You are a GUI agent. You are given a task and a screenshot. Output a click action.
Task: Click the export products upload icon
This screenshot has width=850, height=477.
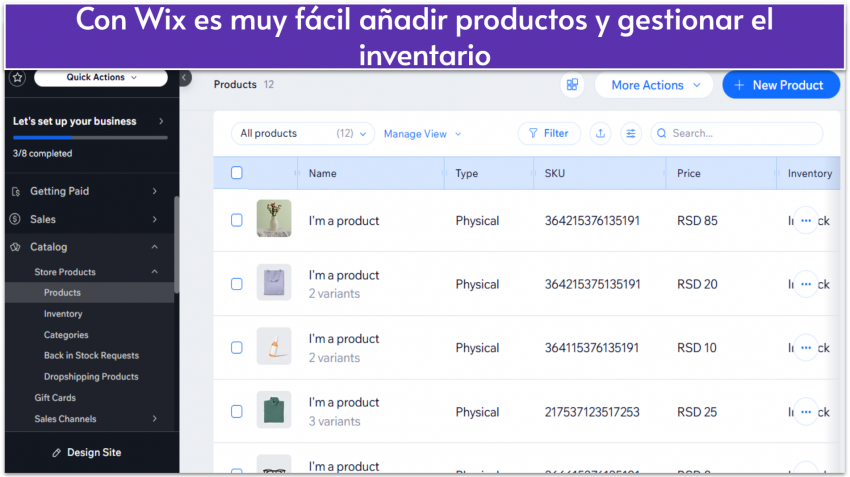pos(600,133)
